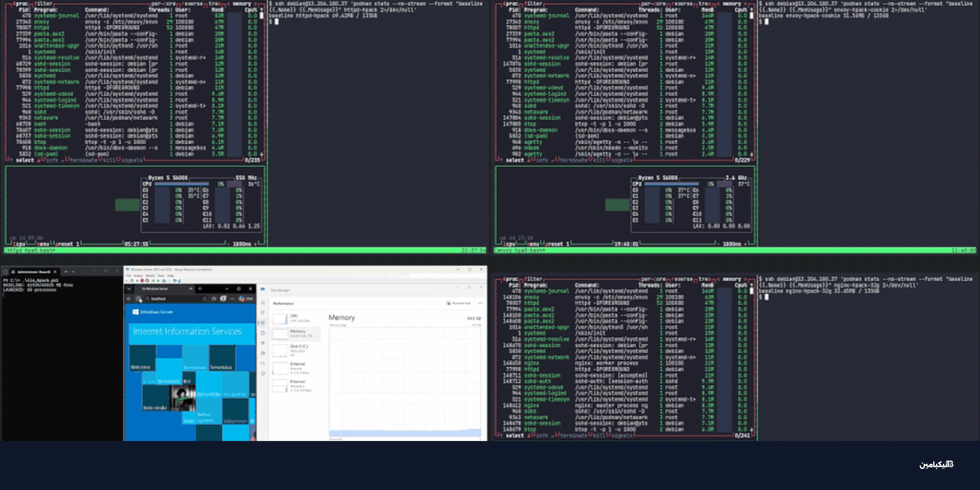The width and height of the screenshot is (980, 490).
Task: Open Windows Terminal new-tab dropdown chevron
Action: 73,272
